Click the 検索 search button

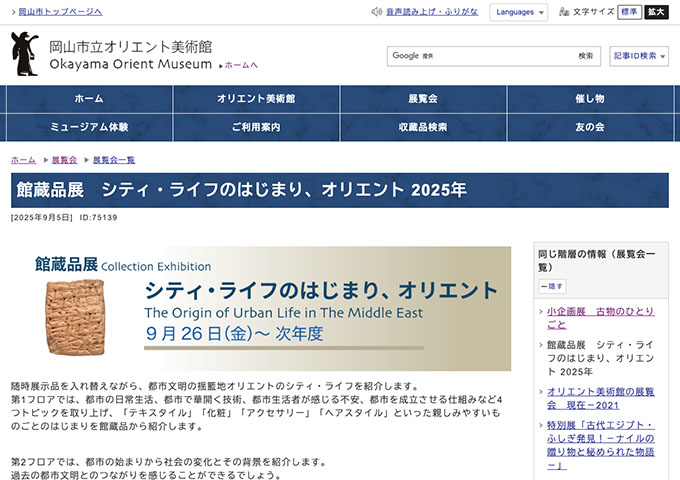(x=585, y=56)
